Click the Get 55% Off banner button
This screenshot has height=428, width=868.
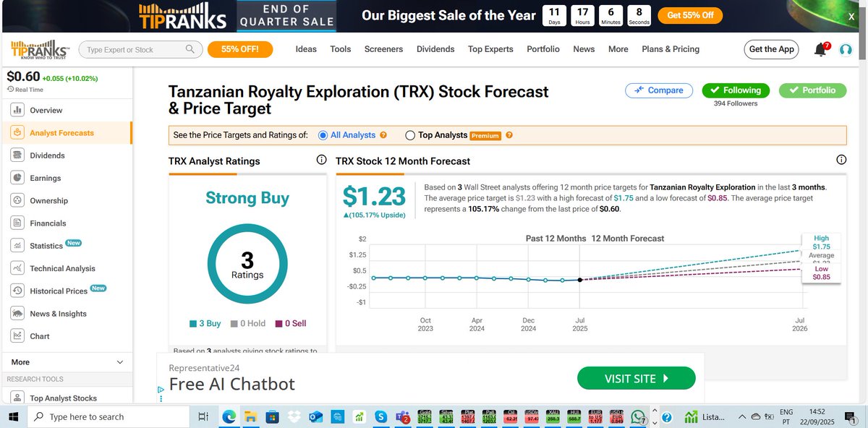[690, 15]
